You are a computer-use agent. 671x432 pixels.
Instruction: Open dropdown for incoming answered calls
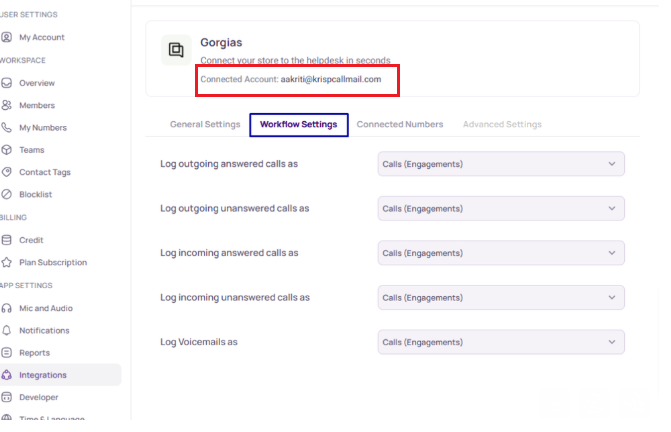501,253
